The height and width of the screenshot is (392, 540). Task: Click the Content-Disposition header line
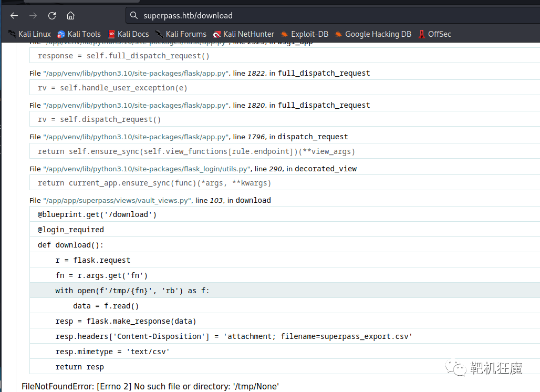pyautogui.click(x=285, y=336)
